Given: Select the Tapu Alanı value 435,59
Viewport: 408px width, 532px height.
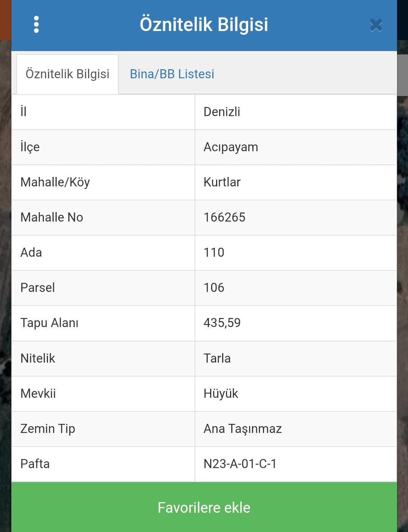Looking at the screenshot, I should (x=222, y=323).
